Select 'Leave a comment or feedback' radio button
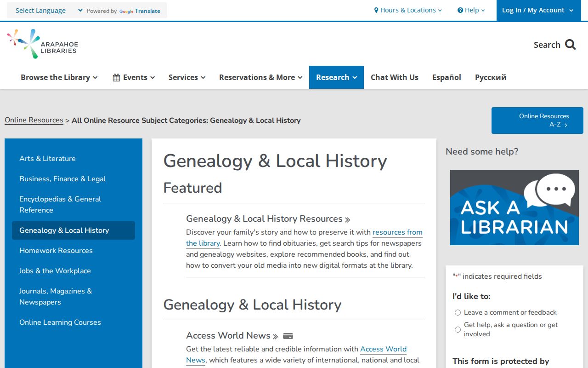 click(x=458, y=313)
